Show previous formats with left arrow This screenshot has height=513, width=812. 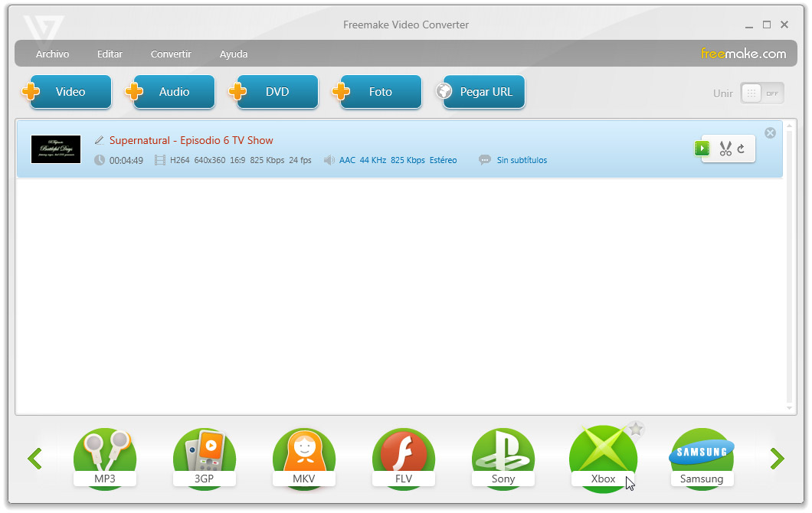[34, 459]
